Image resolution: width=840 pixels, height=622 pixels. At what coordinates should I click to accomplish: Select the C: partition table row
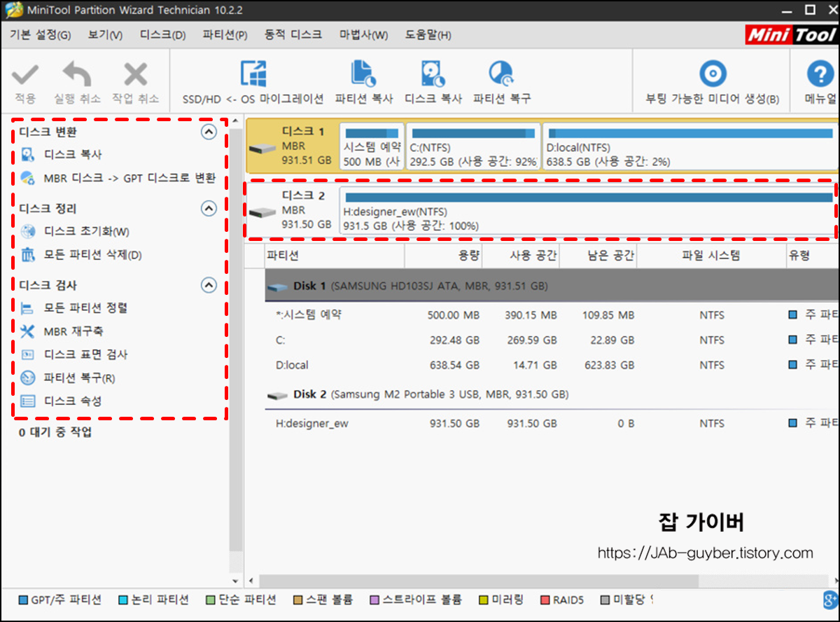[552, 340]
